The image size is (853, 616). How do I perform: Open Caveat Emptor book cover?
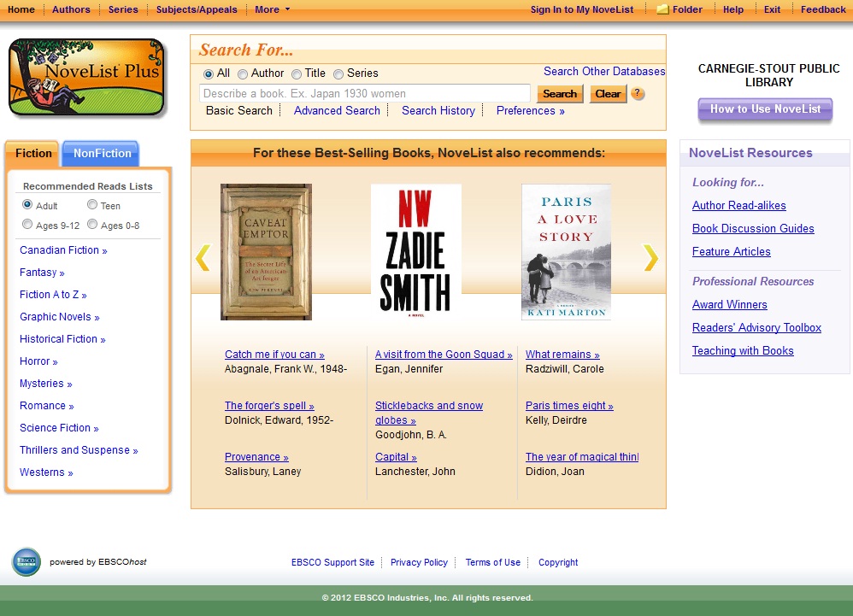pyautogui.click(x=266, y=252)
